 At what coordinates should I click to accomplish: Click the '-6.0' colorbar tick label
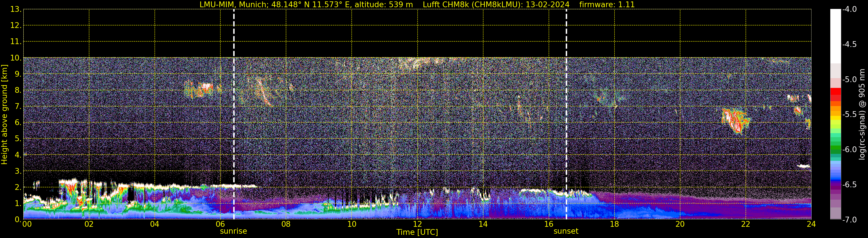click(x=849, y=149)
